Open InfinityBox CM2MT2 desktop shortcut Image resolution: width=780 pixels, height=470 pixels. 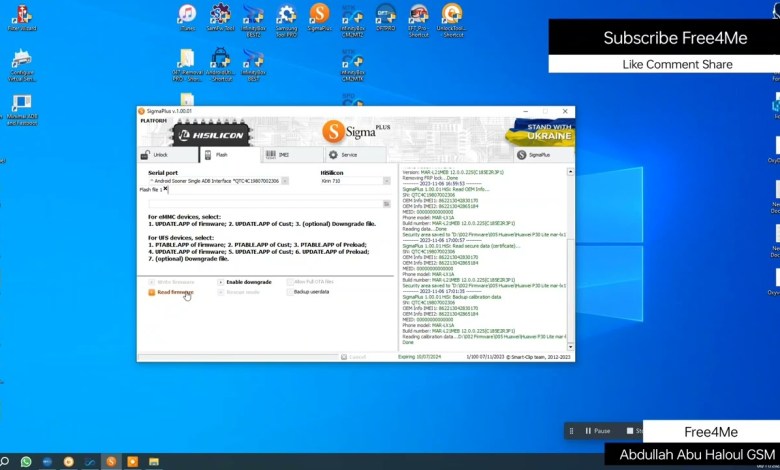click(x=353, y=20)
